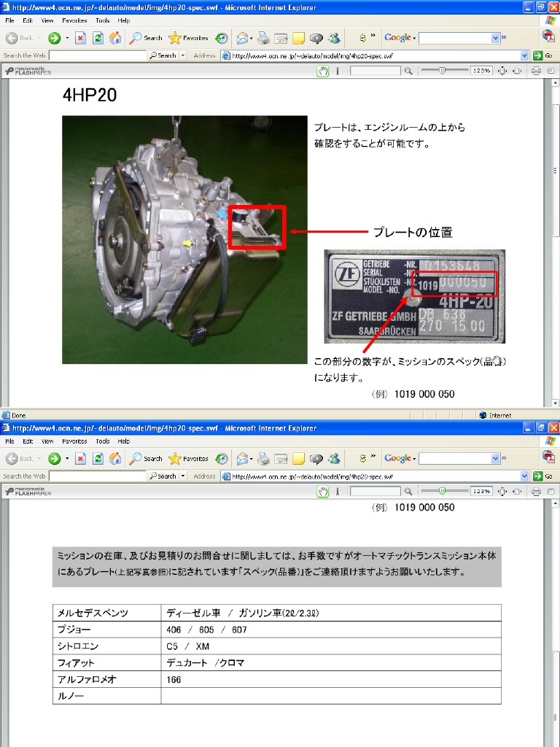Open the Search pane in the upper IE window
Screen dimensions: 560x747
[146, 38]
